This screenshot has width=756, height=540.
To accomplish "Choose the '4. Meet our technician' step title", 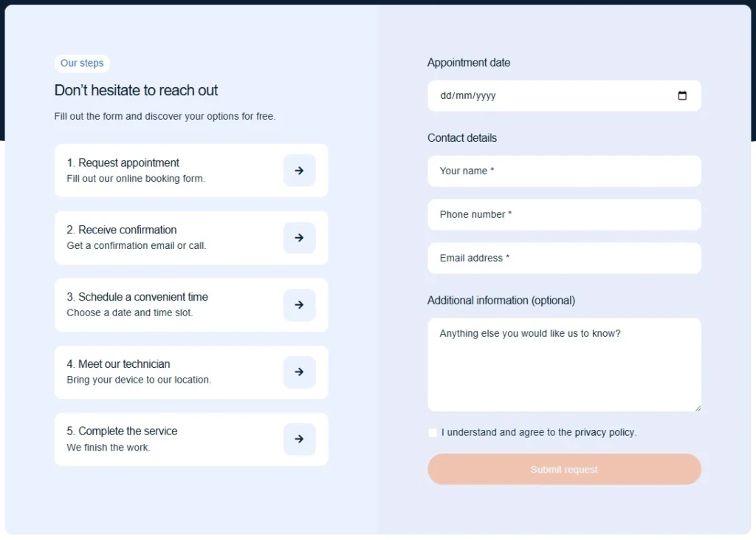I will coord(118,364).
